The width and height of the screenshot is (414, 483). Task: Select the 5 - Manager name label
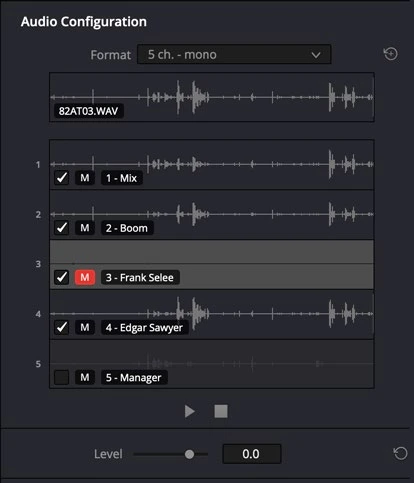click(134, 378)
